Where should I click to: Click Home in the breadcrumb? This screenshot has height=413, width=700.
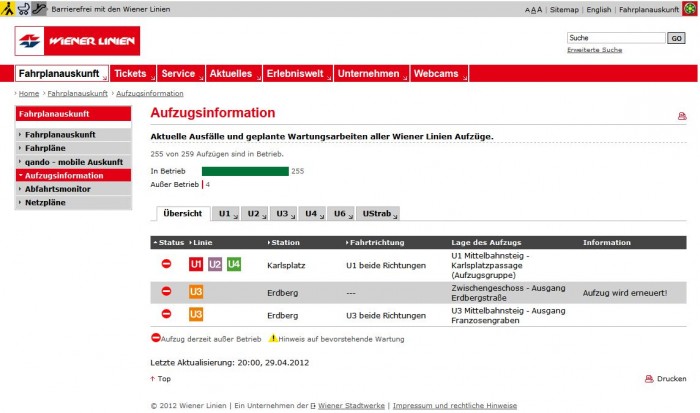[29, 93]
